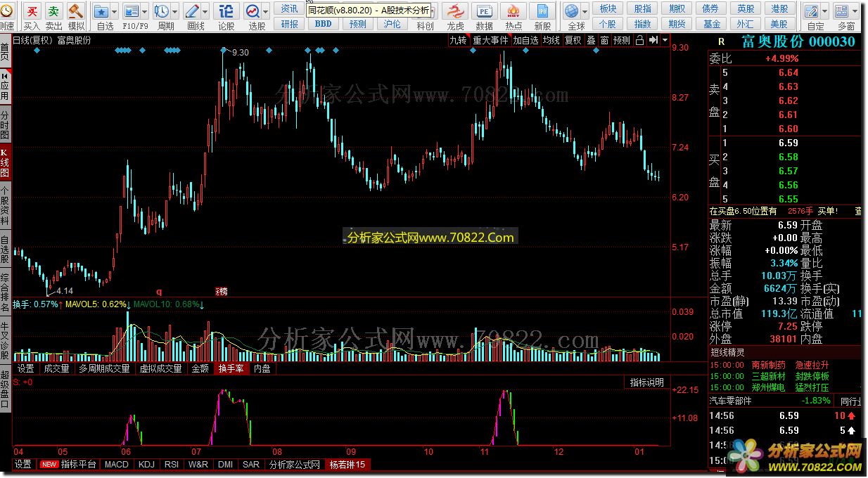Screen dimensions: 868x478
Task: Click the 南新制药 short-term alert row
Action: pos(786,365)
